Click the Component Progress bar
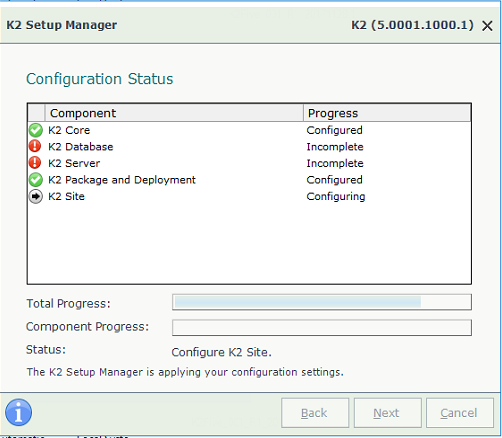Screen dimensions: 502x438 click(322, 327)
